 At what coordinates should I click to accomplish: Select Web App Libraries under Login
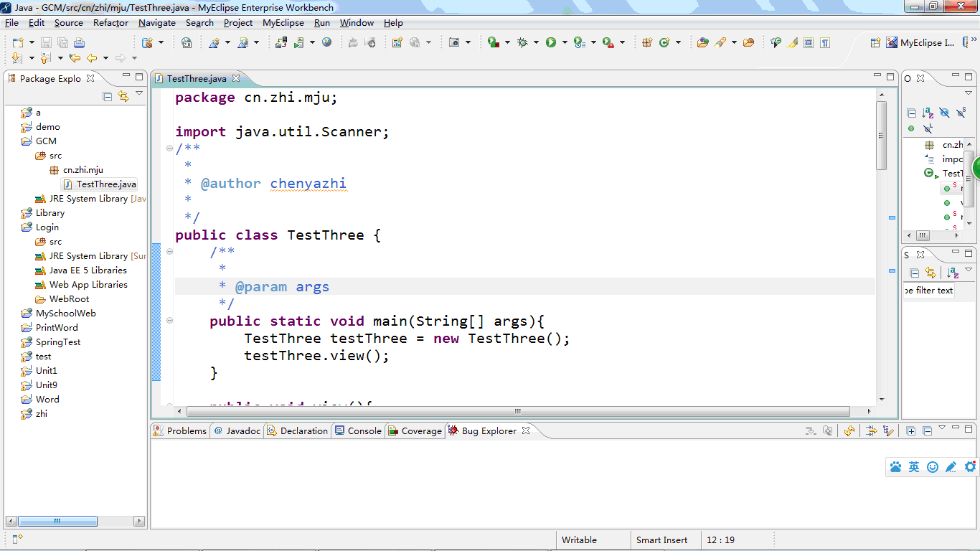[81, 285]
